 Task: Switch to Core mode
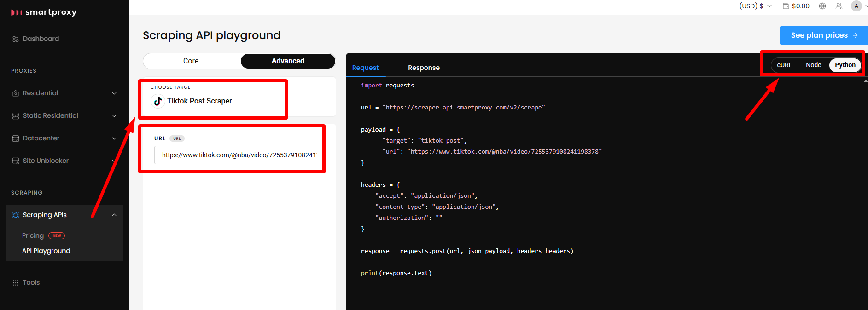pos(191,61)
